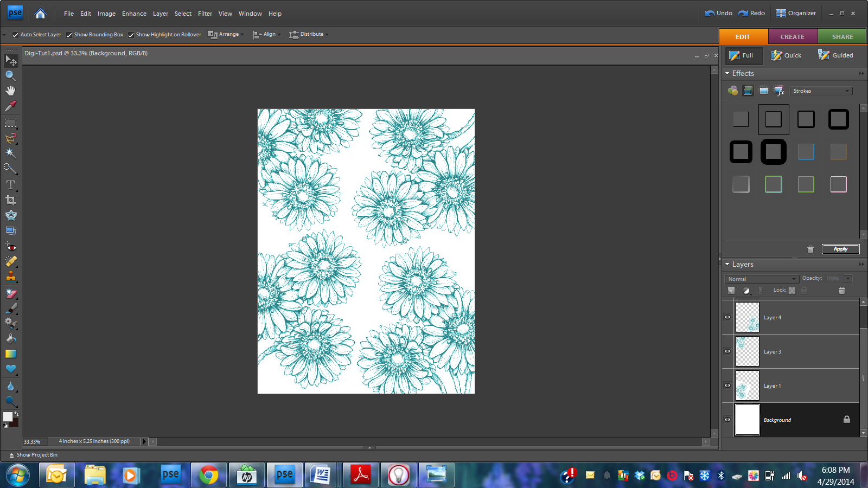This screenshot has width=868, height=488.
Task: Open the Strokes effects category dropdown
Action: point(821,91)
